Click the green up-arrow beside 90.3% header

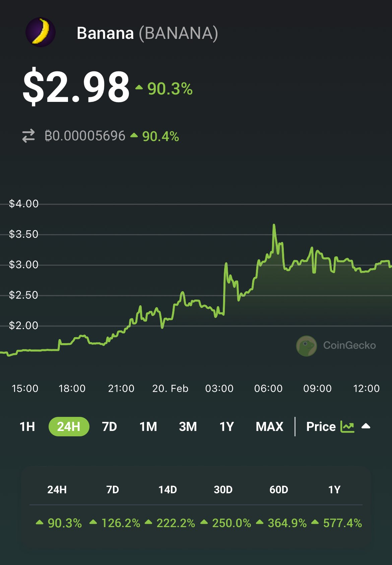pos(139,88)
